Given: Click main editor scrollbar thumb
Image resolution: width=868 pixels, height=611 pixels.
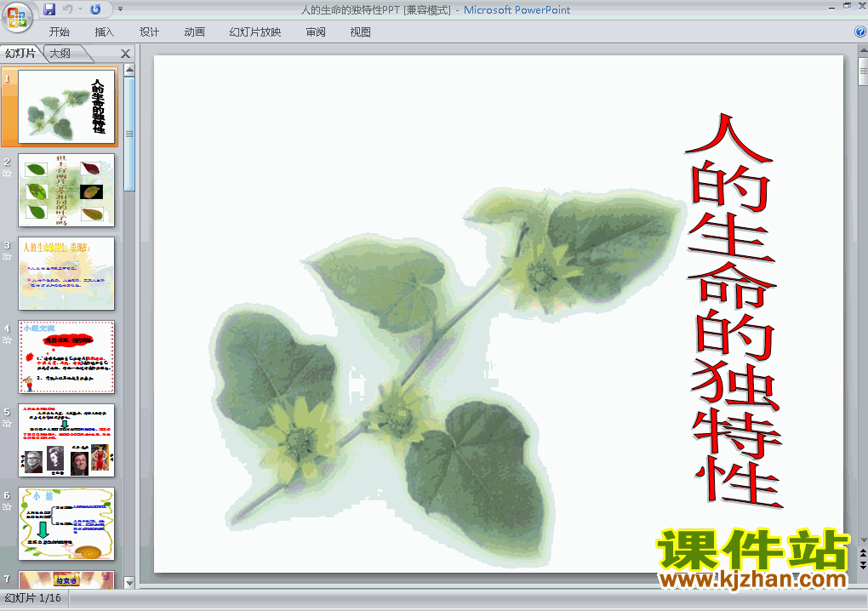Looking at the screenshot, I should tap(863, 72).
